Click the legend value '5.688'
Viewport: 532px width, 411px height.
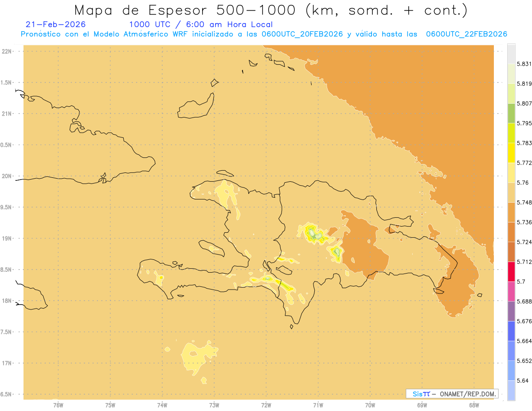coord(524,301)
